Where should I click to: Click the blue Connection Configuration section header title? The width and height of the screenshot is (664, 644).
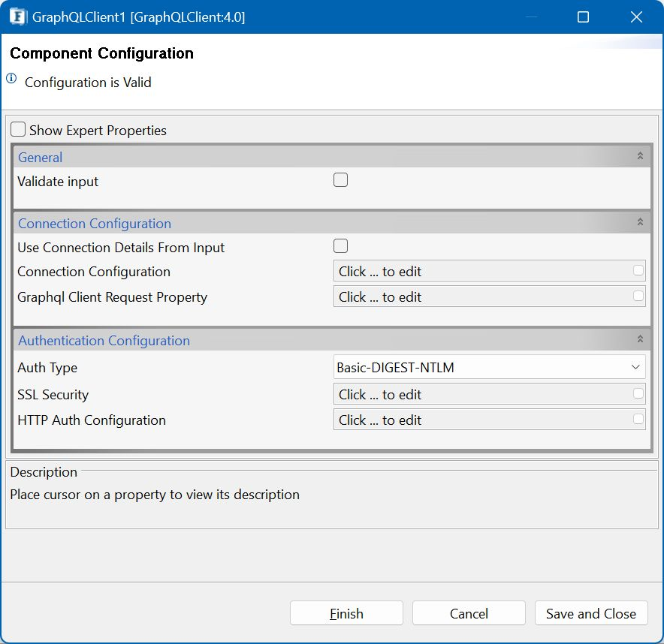(x=95, y=224)
